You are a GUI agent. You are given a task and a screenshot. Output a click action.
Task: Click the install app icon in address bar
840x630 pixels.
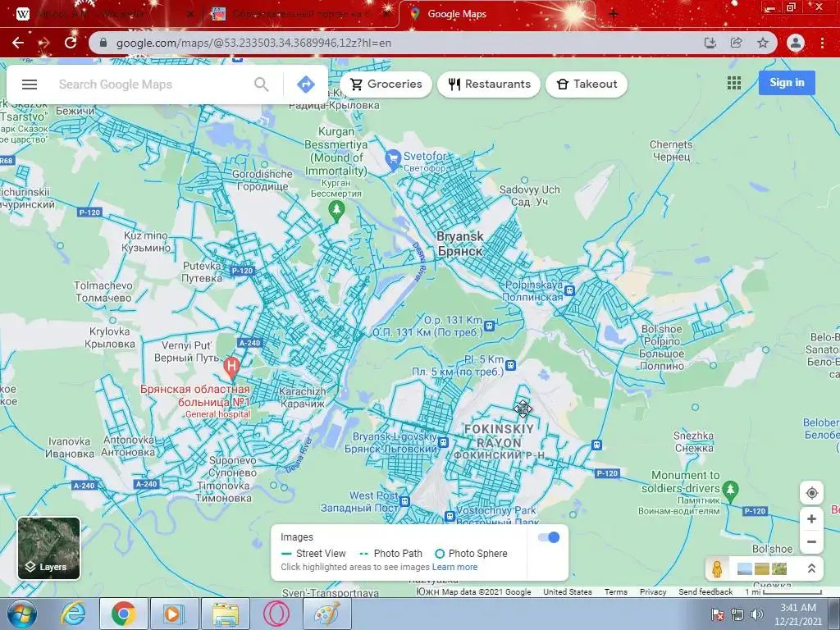point(710,43)
